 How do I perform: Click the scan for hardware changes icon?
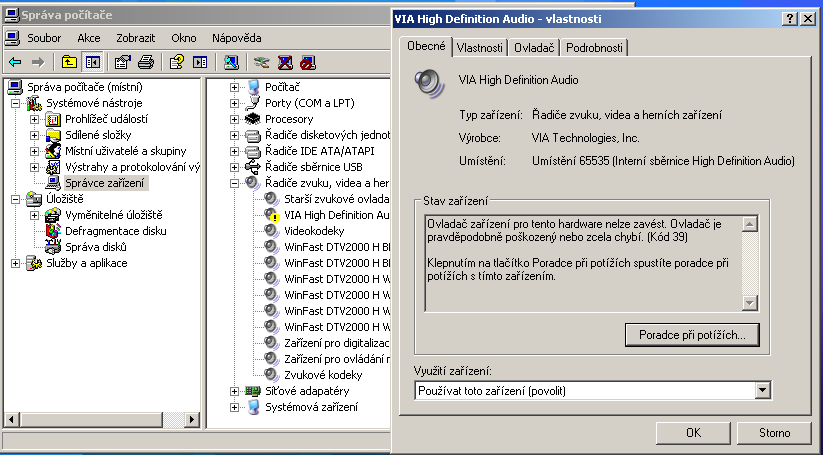[231, 62]
